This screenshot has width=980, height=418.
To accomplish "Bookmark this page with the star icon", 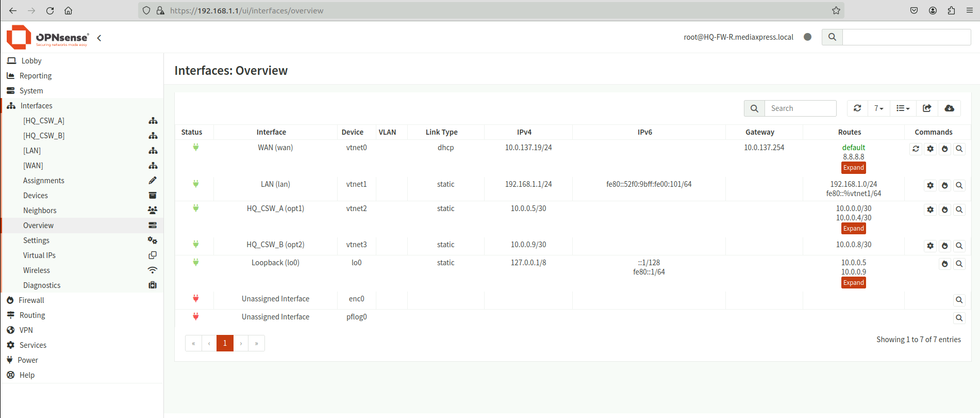I will pos(836,10).
